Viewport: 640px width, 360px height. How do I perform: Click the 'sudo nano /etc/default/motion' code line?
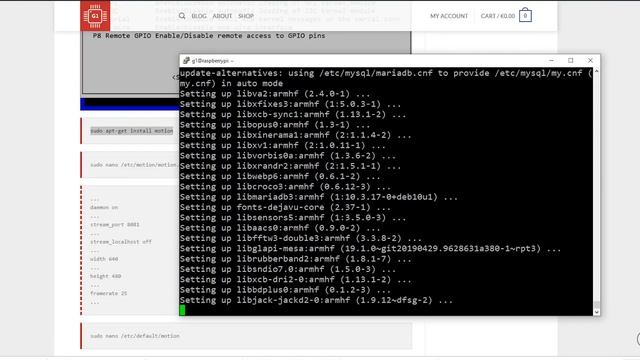(135, 336)
